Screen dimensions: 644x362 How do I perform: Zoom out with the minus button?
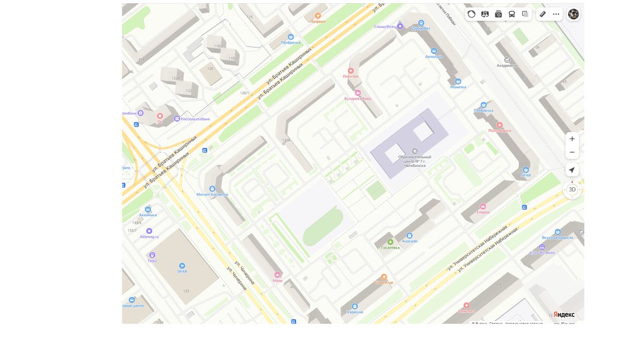pos(572,152)
